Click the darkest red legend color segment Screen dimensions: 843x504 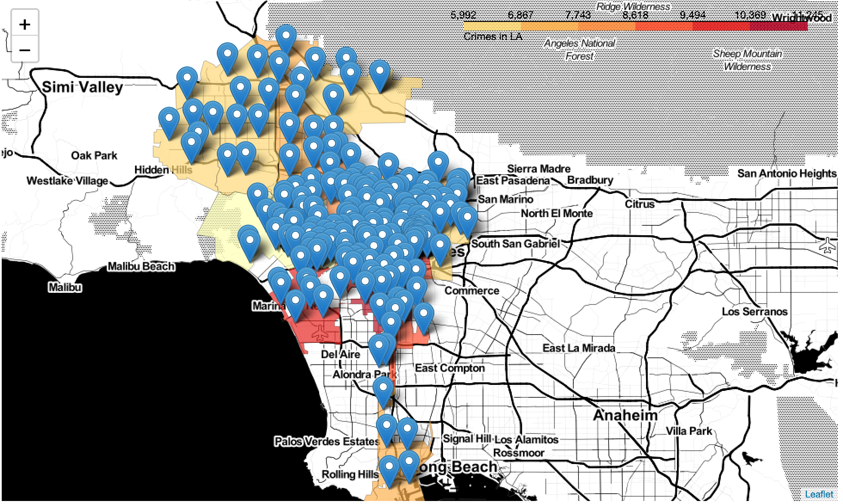tap(778, 26)
